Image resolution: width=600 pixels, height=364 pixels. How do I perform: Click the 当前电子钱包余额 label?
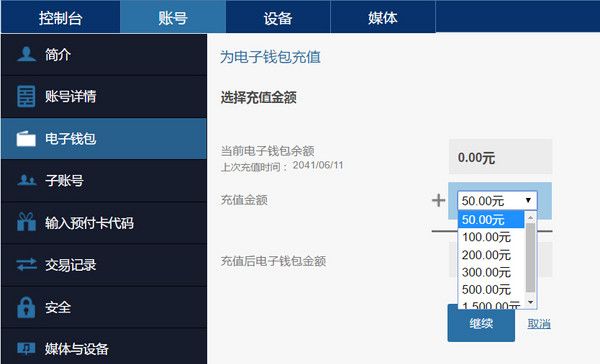(267, 150)
